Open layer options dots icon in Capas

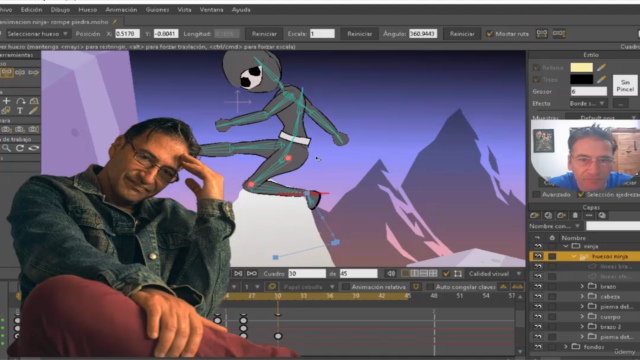(589, 215)
